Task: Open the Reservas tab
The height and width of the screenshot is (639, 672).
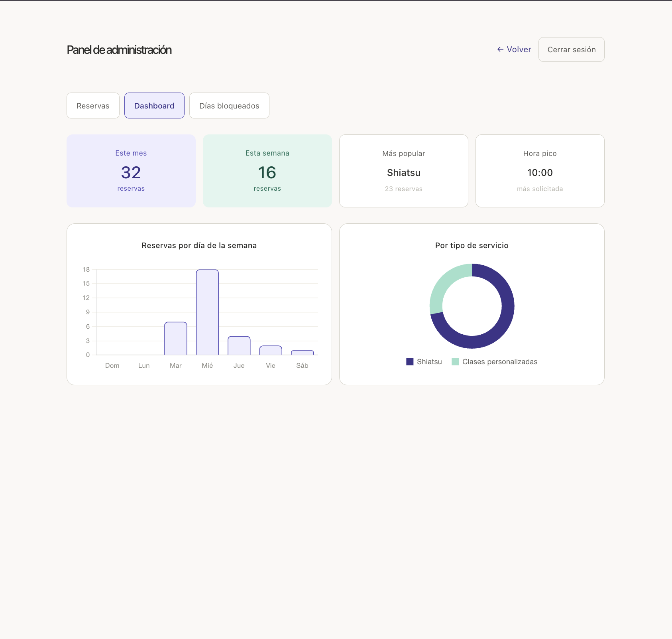Action: click(x=93, y=106)
